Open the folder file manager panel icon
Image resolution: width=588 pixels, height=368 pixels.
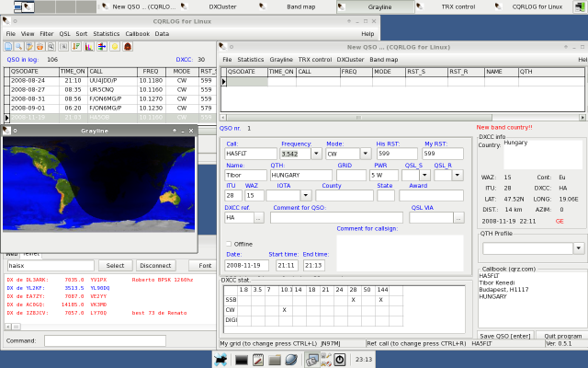(x=275, y=360)
